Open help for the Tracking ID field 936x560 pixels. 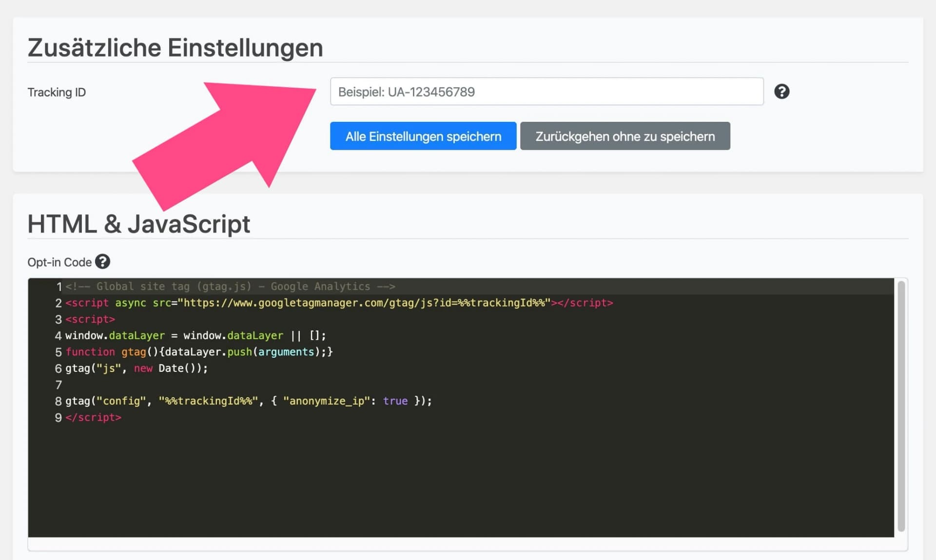click(x=782, y=92)
